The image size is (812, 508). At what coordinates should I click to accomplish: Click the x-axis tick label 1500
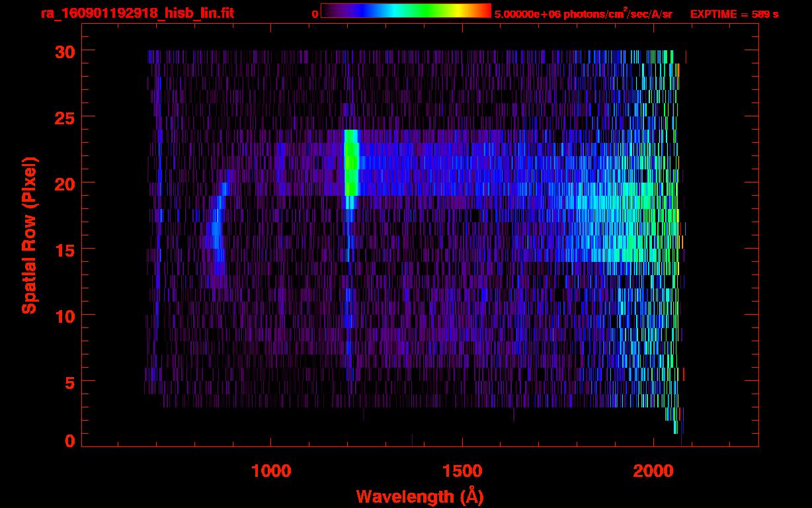[462, 471]
